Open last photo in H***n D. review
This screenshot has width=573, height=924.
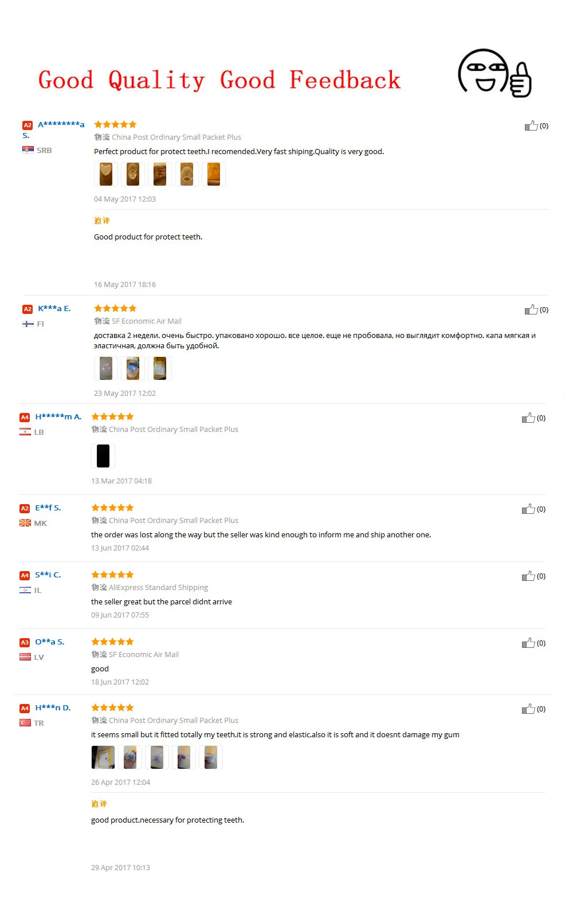[211, 757]
